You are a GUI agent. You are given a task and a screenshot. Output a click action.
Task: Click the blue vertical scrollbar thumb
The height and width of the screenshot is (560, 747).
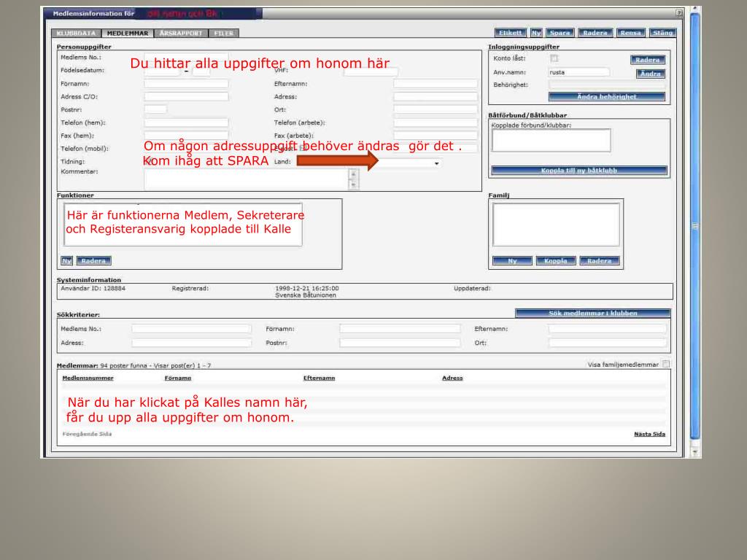tap(695, 226)
